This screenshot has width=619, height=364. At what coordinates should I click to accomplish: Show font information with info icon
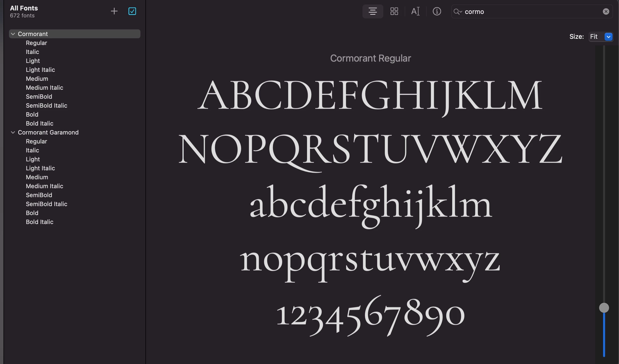pos(437,11)
